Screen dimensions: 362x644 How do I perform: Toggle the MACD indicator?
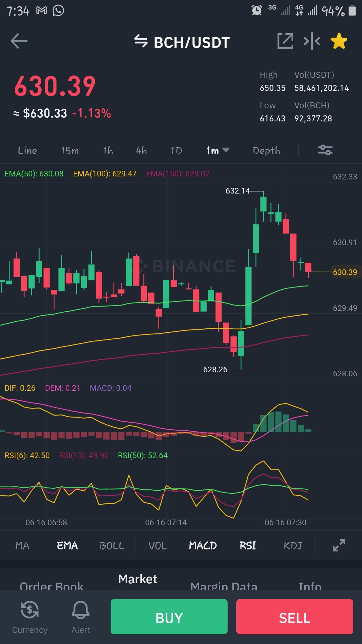click(203, 546)
